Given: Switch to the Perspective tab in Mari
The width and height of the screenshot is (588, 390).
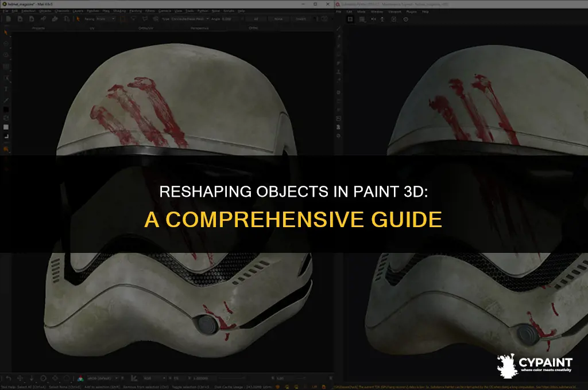Looking at the screenshot, I should [199, 28].
